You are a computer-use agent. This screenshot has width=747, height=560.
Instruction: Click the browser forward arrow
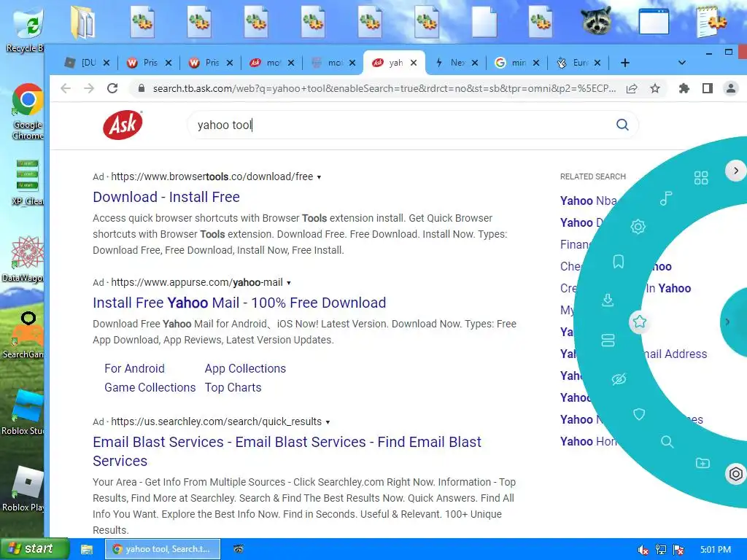(89, 88)
